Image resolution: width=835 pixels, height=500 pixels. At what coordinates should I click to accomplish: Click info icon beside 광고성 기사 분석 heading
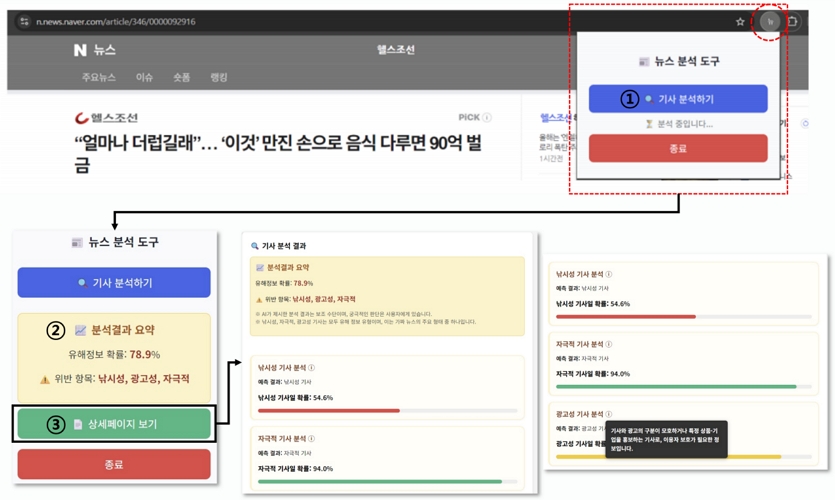click(609, 414)
